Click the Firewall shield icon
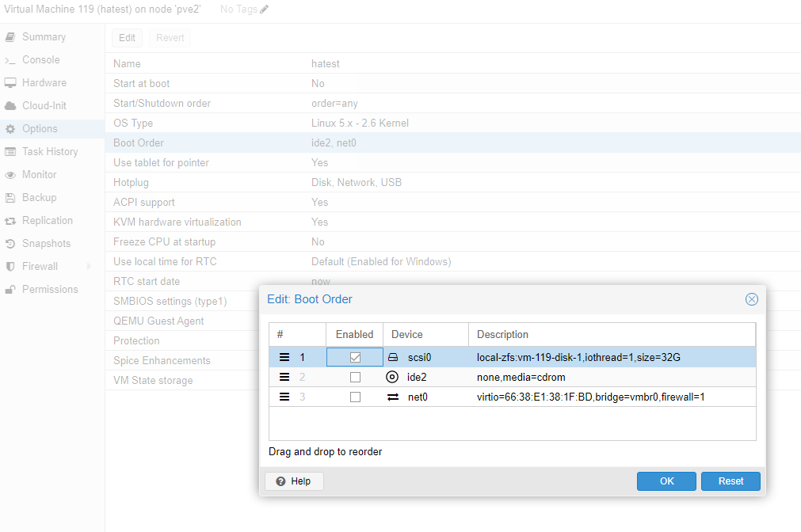 (10, 267)
